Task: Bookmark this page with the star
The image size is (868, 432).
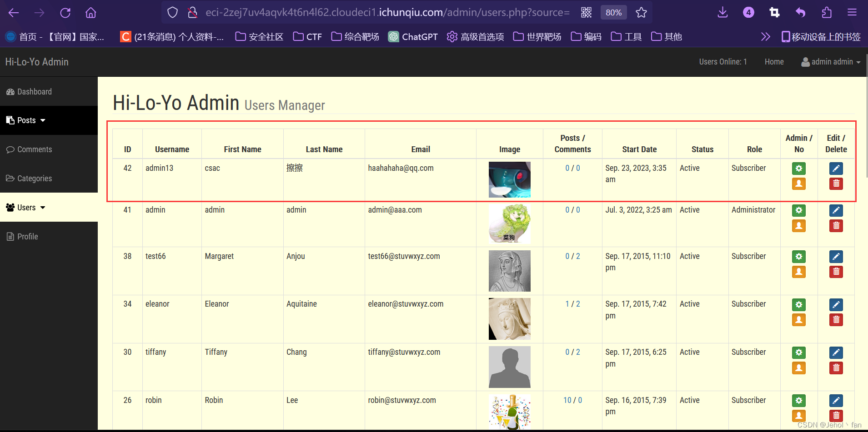Action: tap(641, 12)
